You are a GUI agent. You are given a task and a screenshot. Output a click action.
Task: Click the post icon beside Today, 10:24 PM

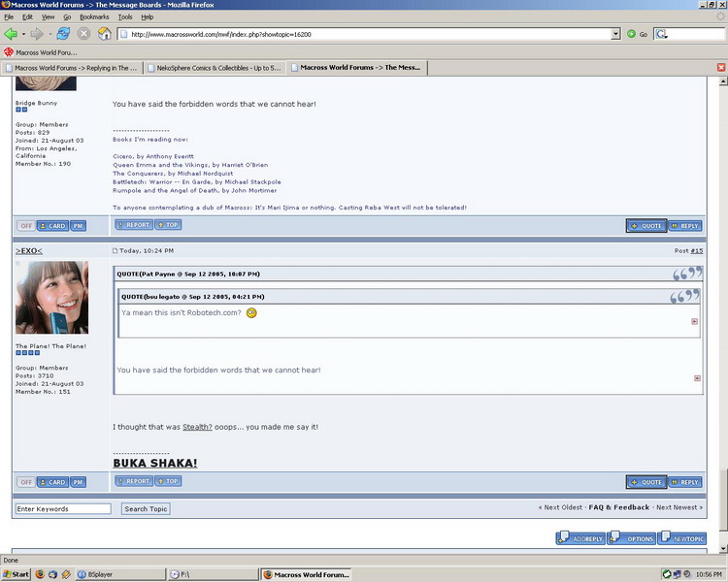(x=116, y=250)
